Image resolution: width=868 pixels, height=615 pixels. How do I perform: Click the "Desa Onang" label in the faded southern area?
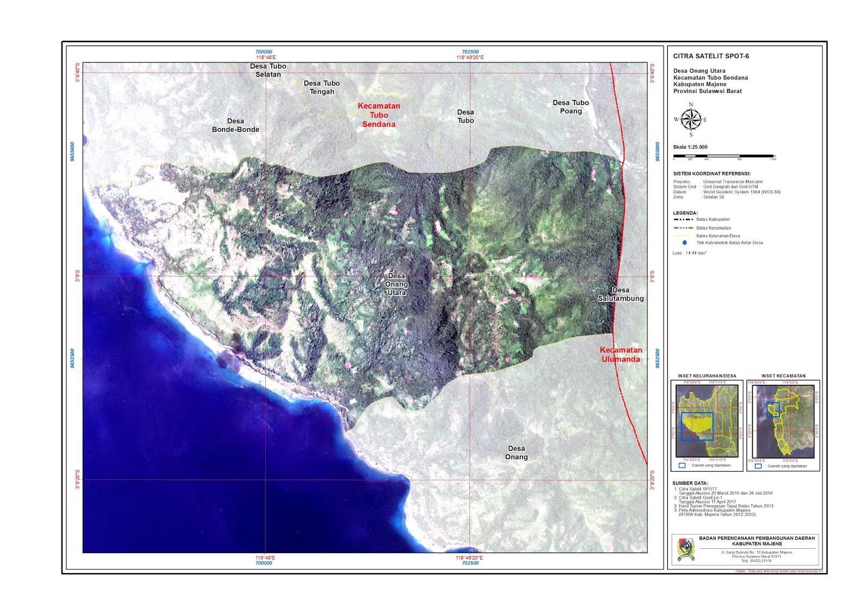click(x=516, y=453)
